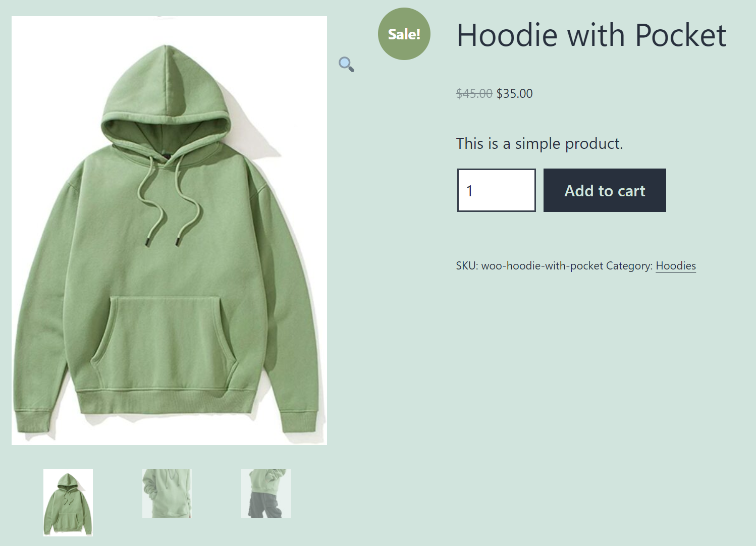
Task: Click the Category: label text
Action: pyautogui.click(x=629, y=266)
